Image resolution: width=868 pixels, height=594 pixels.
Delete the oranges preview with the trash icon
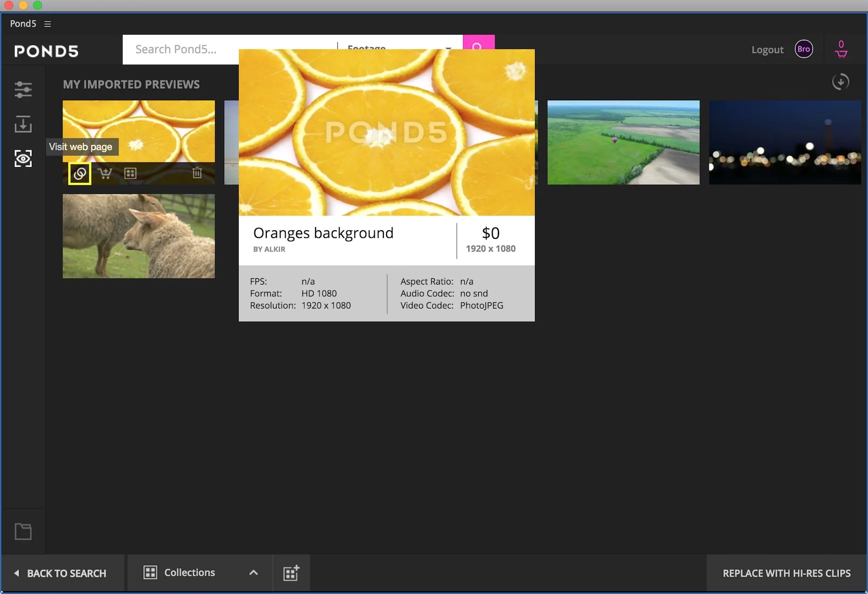point(197,173)
